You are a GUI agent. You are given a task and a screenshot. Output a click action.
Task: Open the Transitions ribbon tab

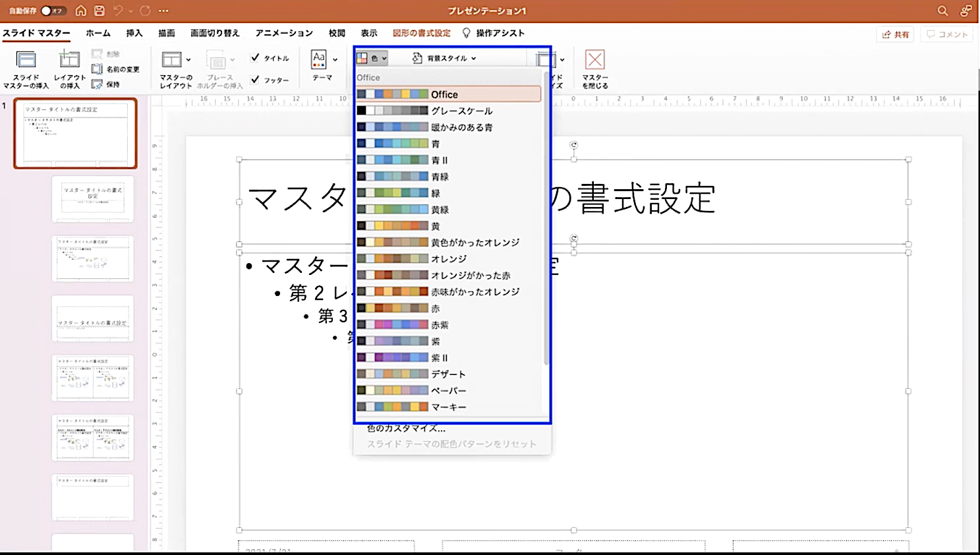coord(215,33)
